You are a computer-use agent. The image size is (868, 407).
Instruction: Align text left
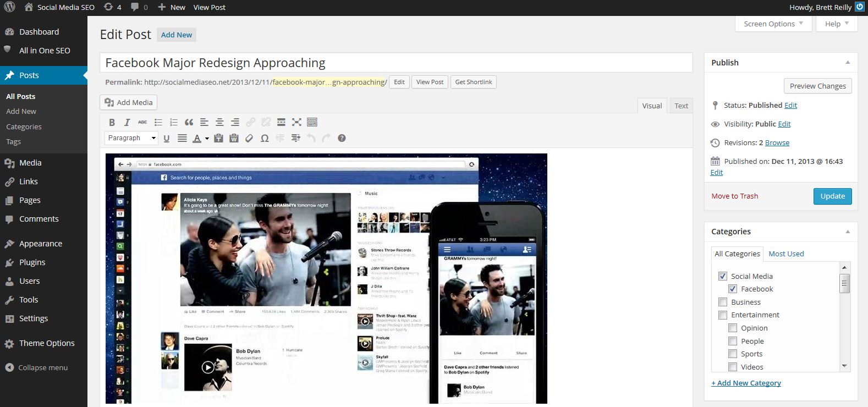point(204,122)
